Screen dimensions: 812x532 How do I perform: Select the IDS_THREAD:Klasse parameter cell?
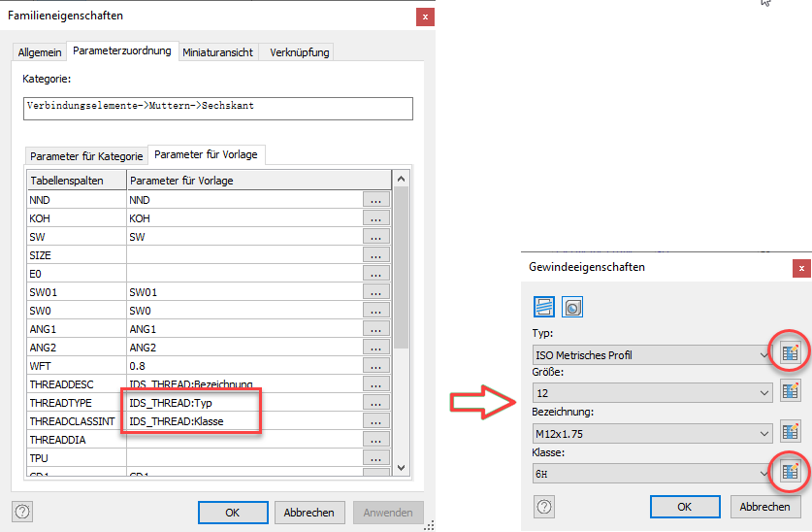point(244,421)
